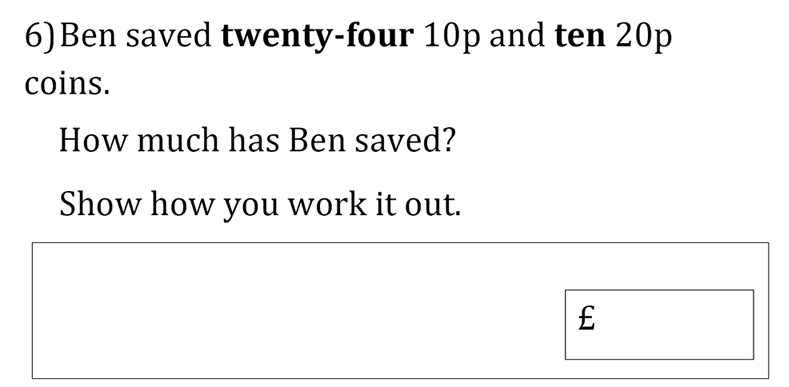Click the 20p text
Screen dimensions: 789x387
click(644, 38)
